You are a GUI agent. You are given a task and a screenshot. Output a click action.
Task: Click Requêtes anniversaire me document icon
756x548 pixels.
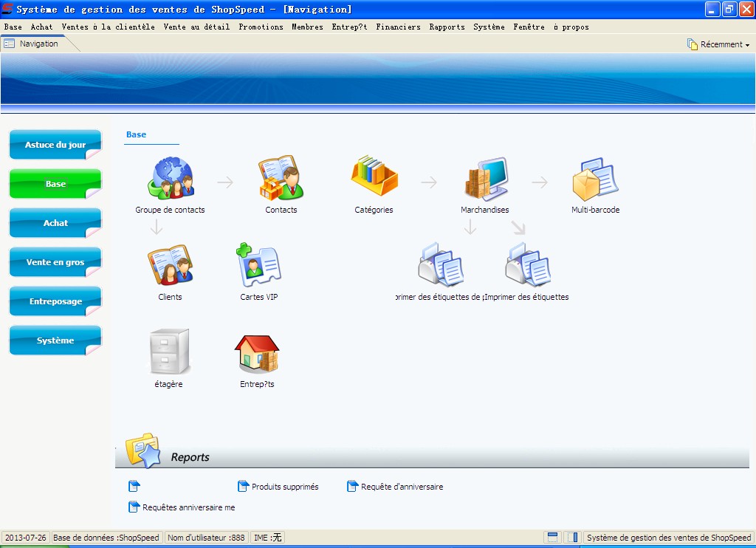[x=134, y=507]
